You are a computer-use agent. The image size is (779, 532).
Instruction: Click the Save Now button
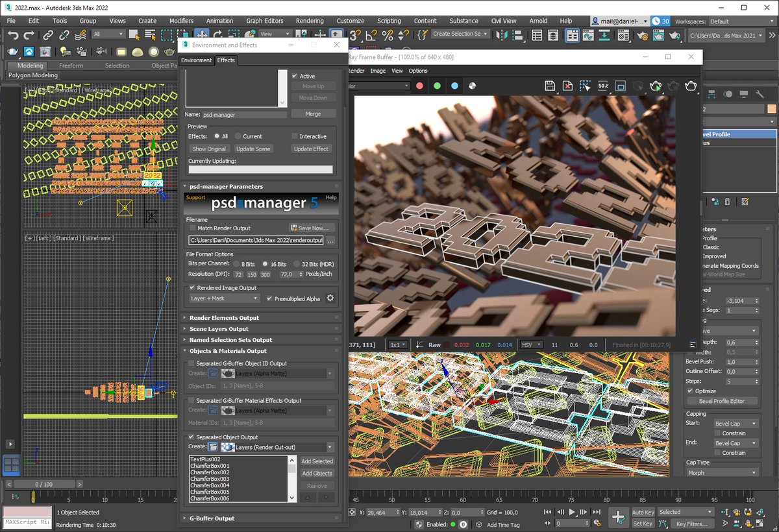click(x=312, y=228)
